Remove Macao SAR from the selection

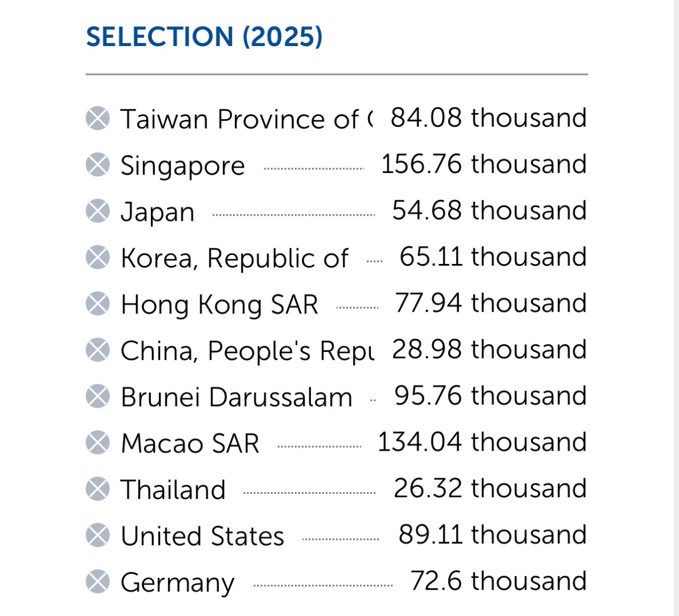coord(97,443)
